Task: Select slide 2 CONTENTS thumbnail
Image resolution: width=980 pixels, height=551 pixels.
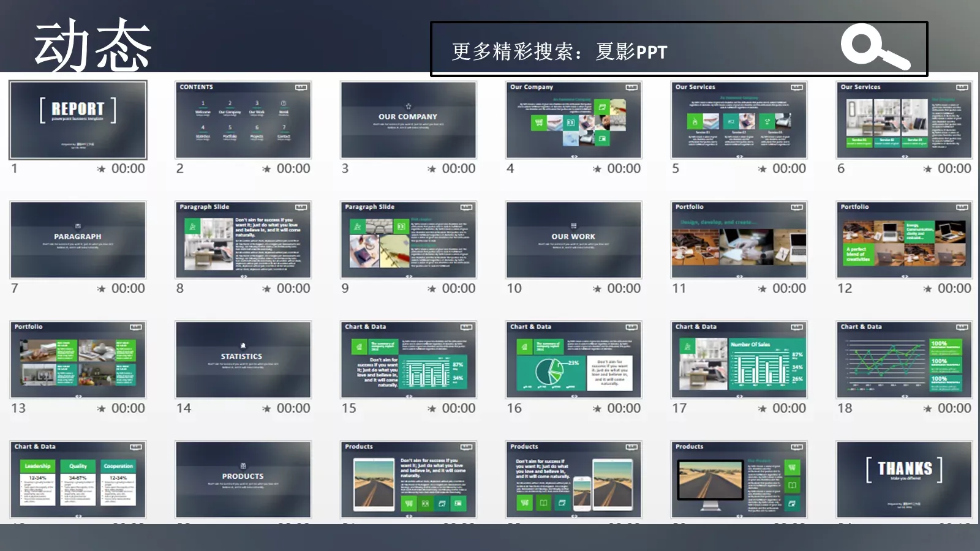Action: (x=243, y=119)
